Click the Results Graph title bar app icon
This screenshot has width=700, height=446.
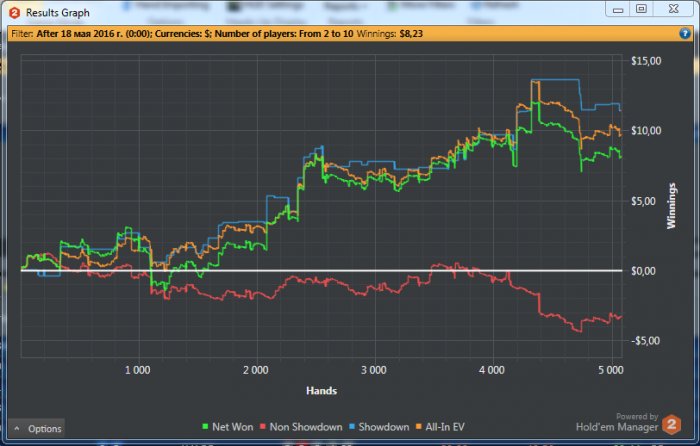[x=15, y=13]
